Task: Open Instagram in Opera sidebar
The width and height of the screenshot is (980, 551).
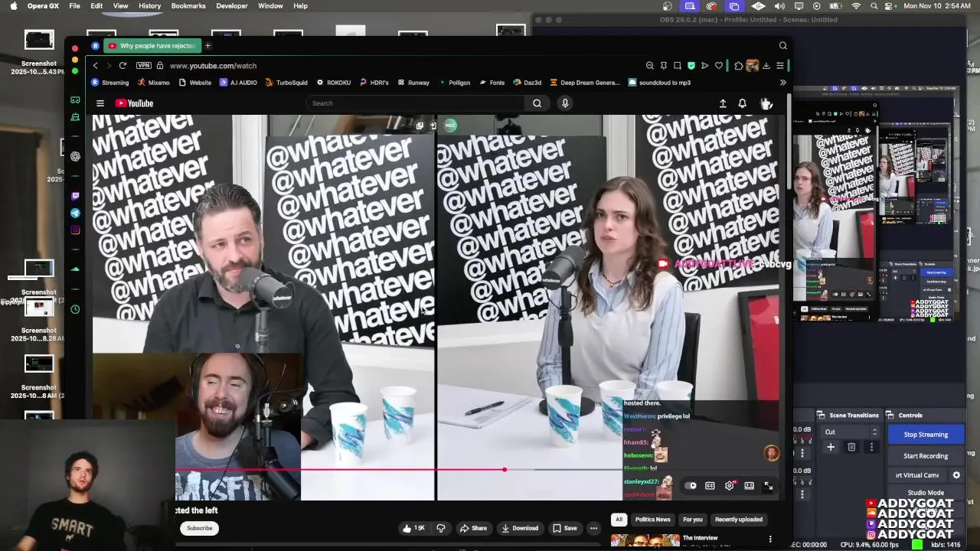Action: pyautogui.click(x=75, y=230)
